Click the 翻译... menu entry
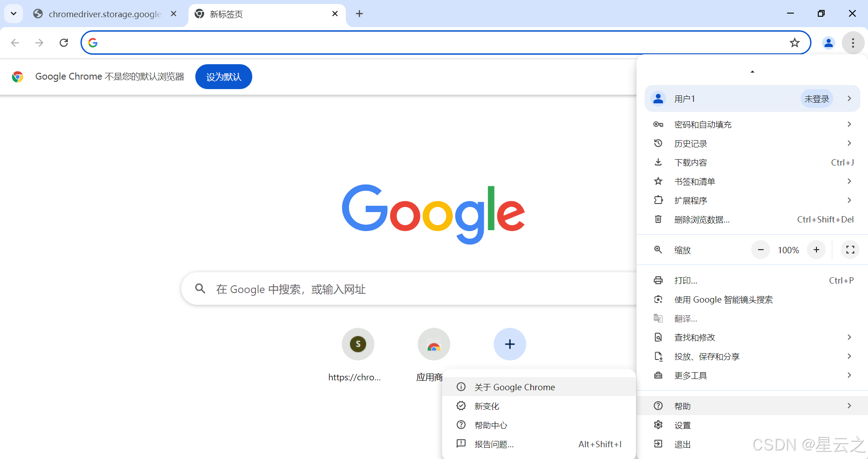Image resolution: width=868 pixels, height=459 pixels. 752,318
